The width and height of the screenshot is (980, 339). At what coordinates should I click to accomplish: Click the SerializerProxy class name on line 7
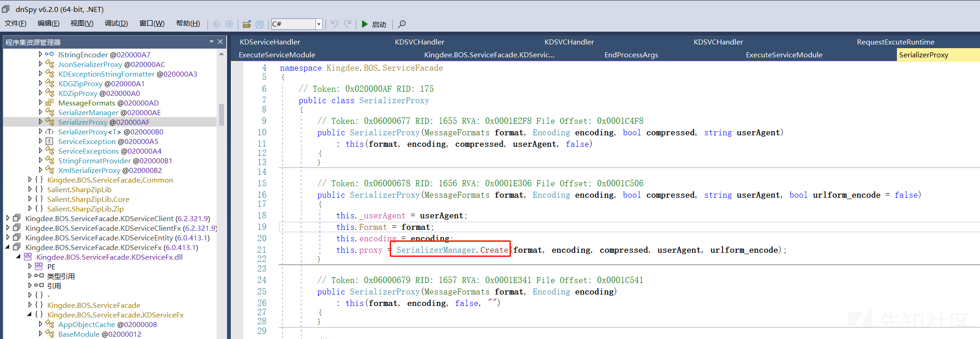point(394,100)
